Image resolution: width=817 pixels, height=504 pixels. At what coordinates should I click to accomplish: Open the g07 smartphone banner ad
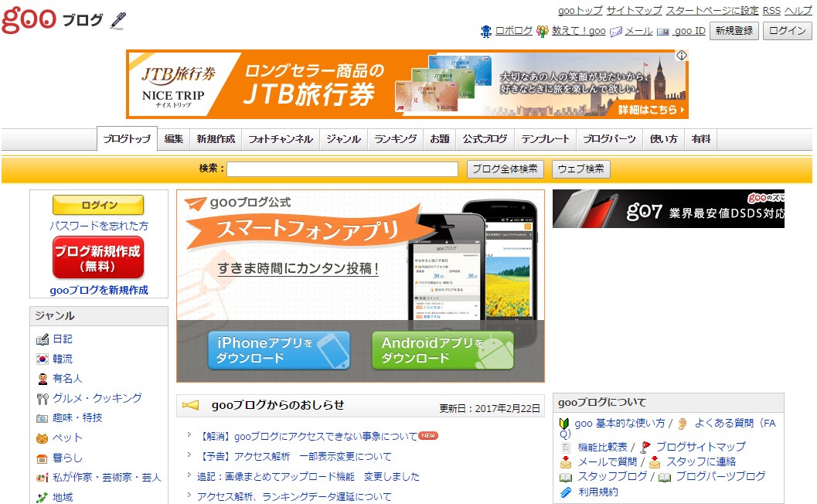tap(669, 209)
